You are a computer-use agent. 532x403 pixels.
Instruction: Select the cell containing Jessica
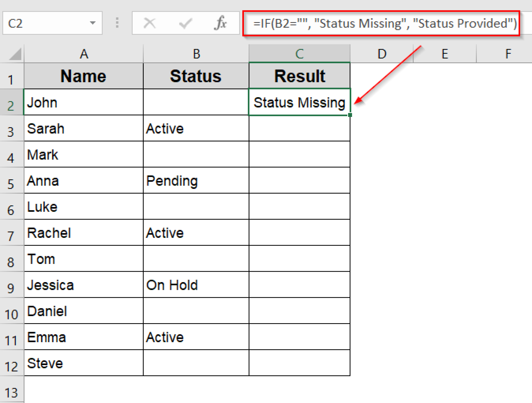84,285
